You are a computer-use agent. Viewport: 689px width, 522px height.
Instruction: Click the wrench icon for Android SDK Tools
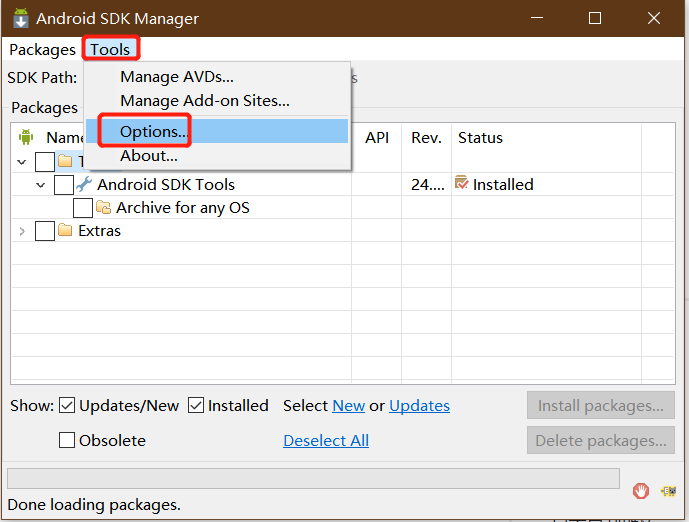point(84,184)
